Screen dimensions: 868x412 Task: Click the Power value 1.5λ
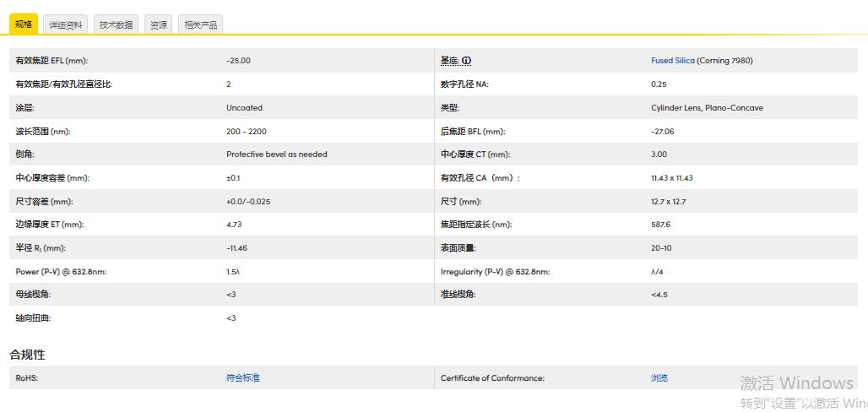233,272
